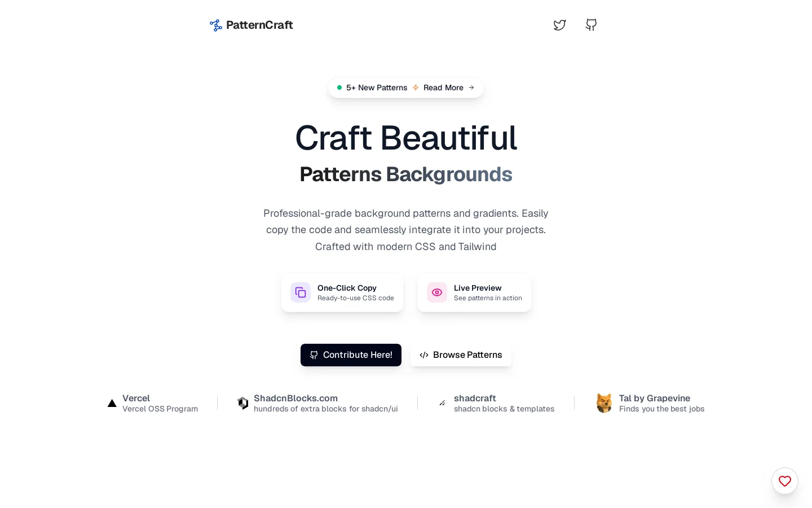Click the arrow next to Read More
Screen dimensions: 812x508
[471, 87]
